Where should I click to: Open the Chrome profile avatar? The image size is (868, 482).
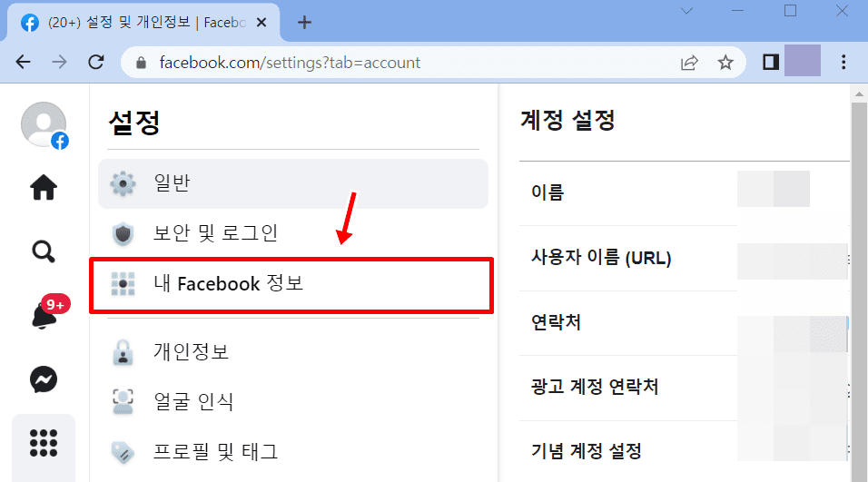803,61
